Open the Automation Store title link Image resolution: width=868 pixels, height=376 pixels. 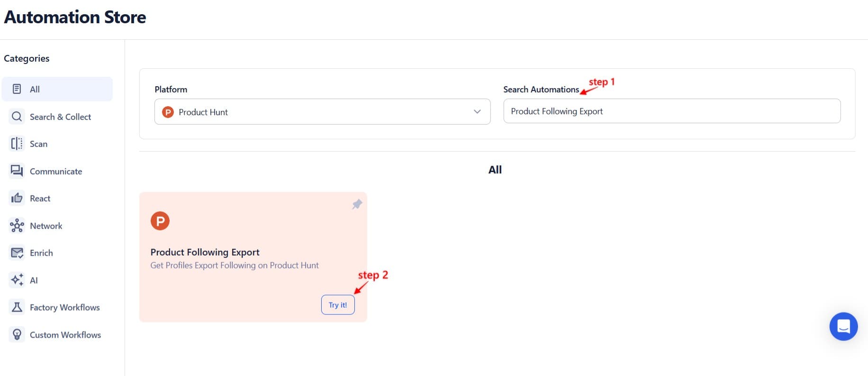[75, 17]
